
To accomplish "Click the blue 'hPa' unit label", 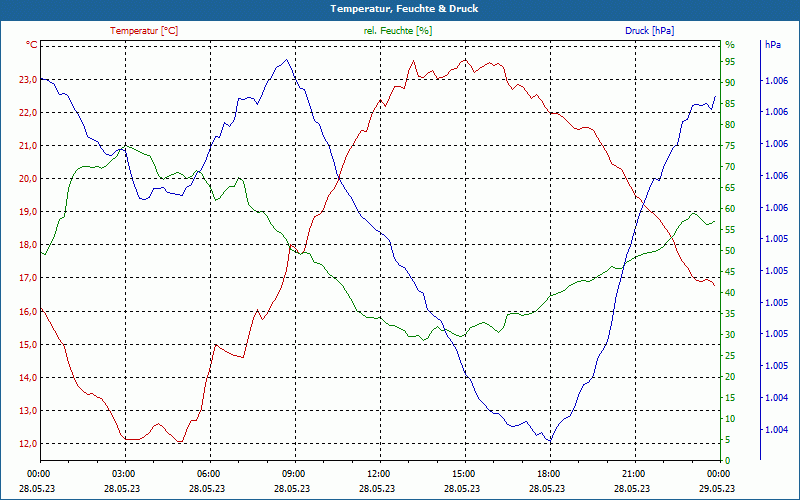I will coord(773,45).
